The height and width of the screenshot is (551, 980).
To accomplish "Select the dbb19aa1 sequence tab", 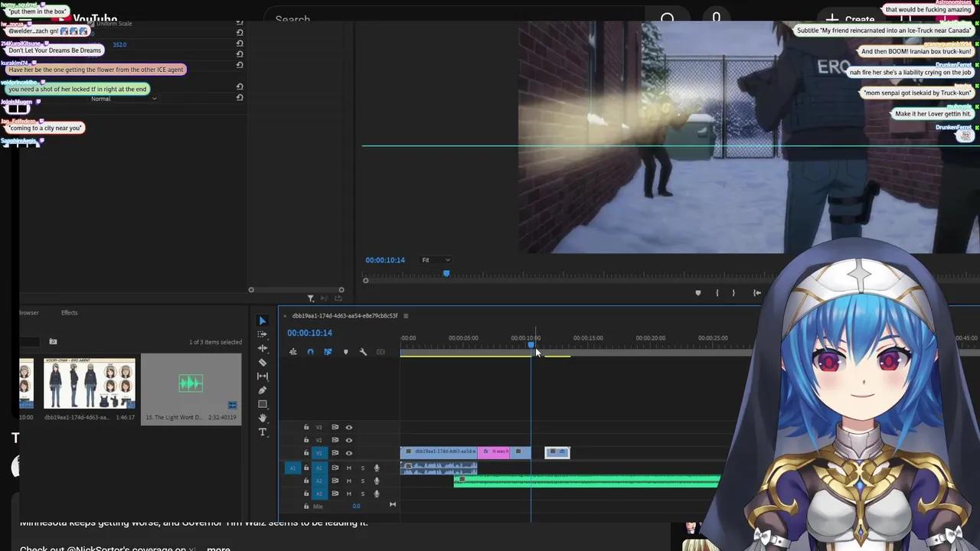I will click(345, 316).
